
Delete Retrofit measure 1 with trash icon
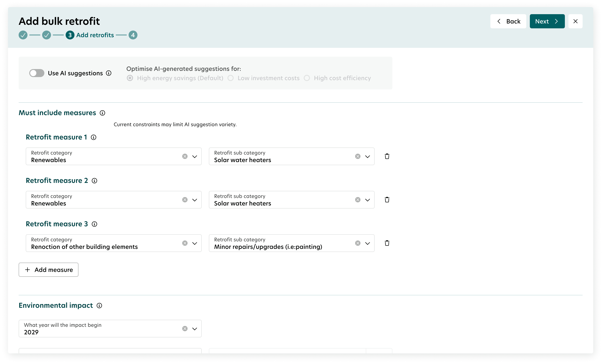tap(387, 156)
